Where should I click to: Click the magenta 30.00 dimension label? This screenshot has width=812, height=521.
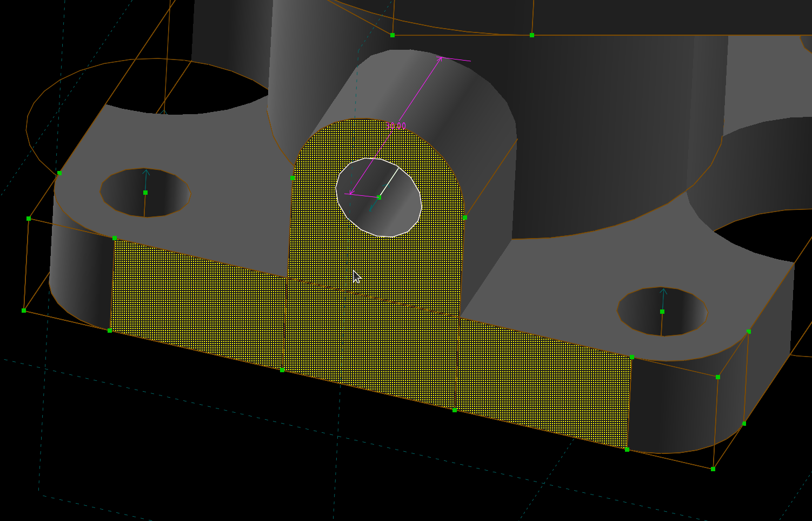[396, 126]
